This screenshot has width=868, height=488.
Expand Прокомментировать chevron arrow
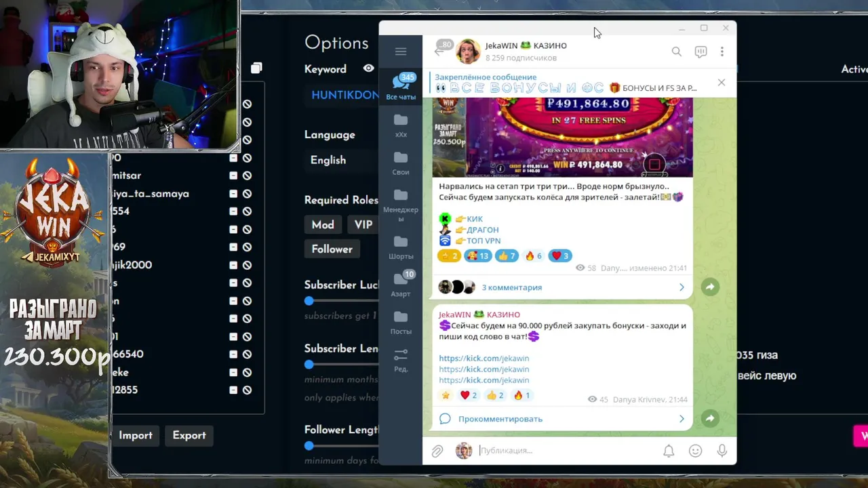682,419
